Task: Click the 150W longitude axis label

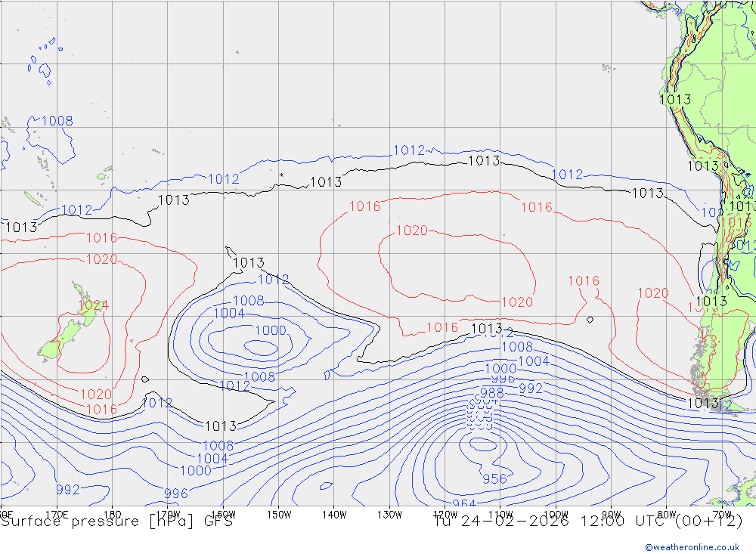Action: coord(279,515)
